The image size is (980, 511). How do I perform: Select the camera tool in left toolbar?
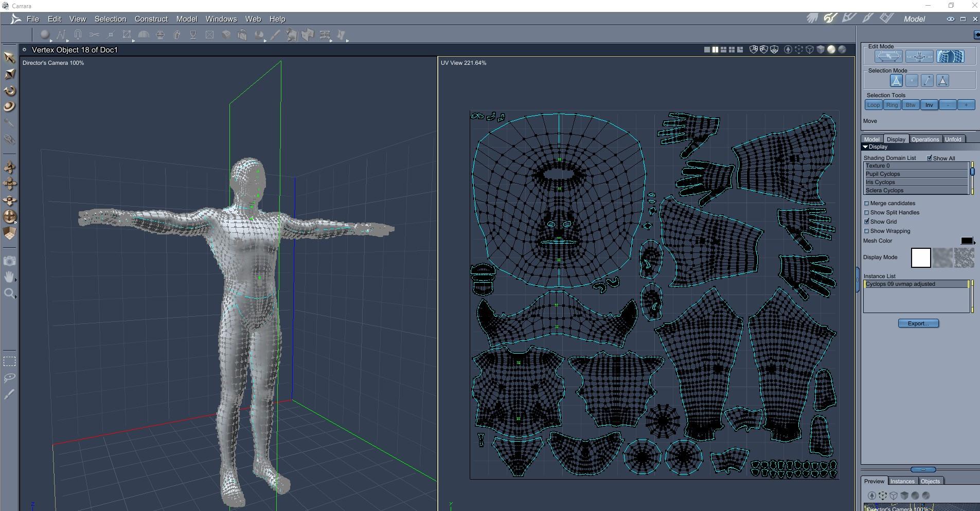[9, 261]
